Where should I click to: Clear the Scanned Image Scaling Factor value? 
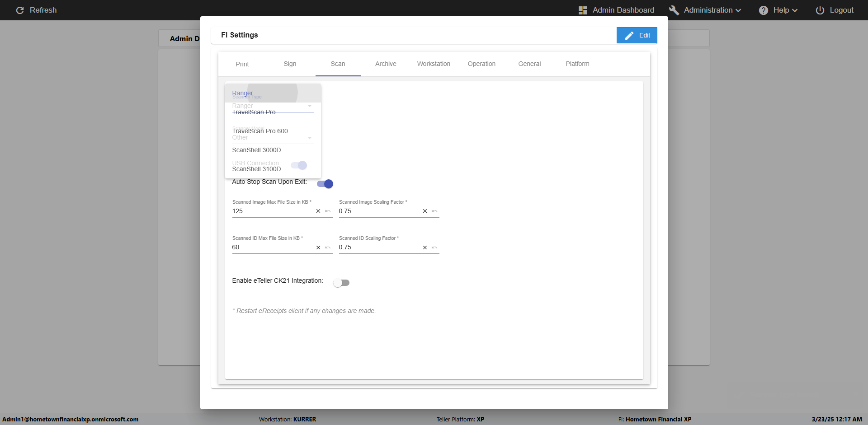[425, 211]
